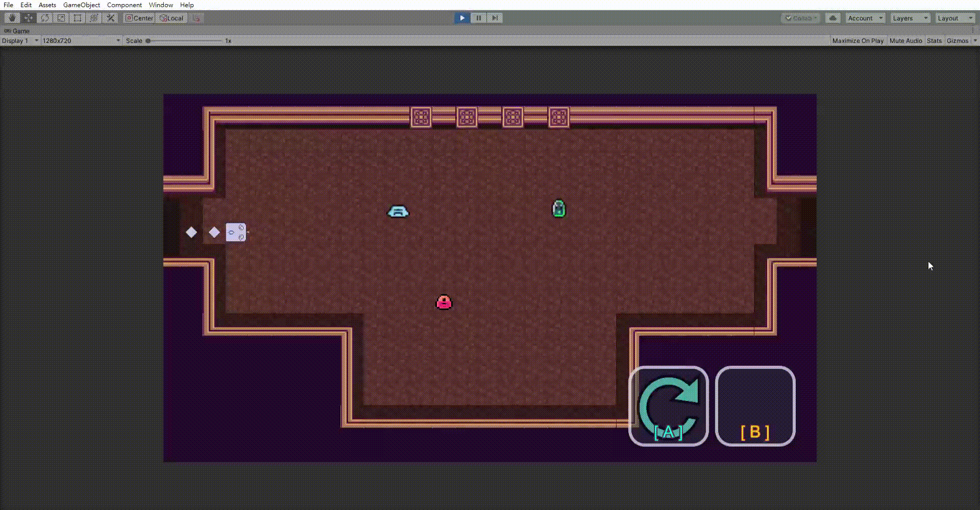Toggle the Stats overlay

click(x=934, y=41)
